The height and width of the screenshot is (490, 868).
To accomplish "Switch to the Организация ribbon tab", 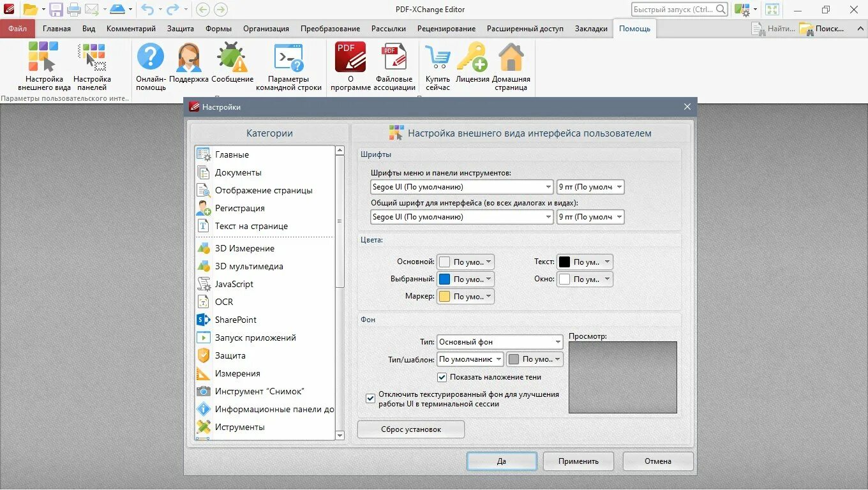I will [x=266, y=29].
